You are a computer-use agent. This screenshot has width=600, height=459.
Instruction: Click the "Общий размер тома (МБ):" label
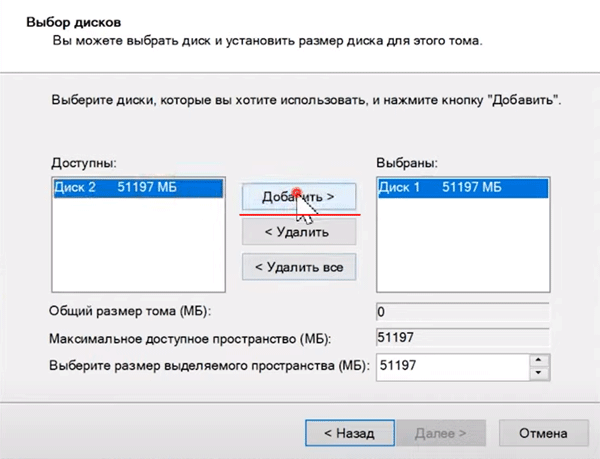click(130, 311)
